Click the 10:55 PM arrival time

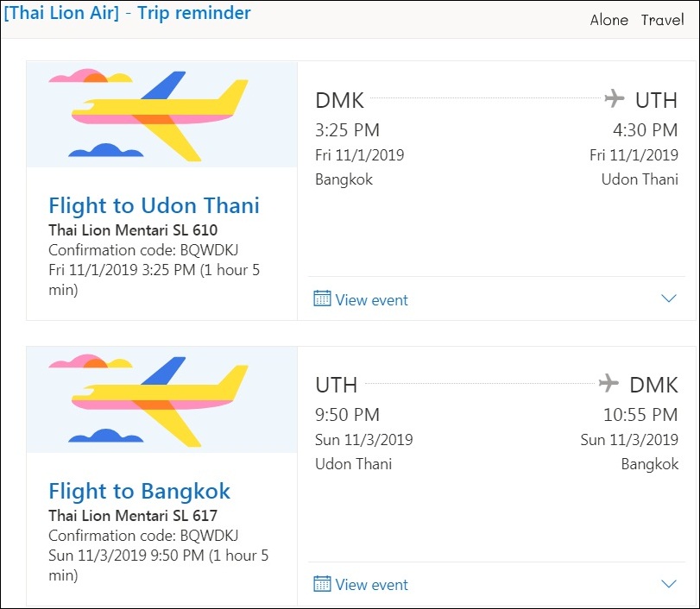tap(640, 414)
